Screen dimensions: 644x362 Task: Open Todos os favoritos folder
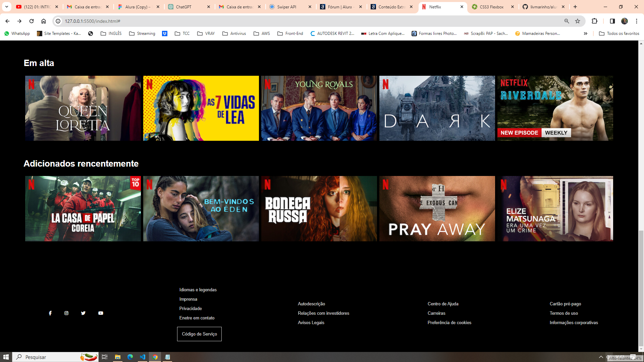(x=619, y=34)
